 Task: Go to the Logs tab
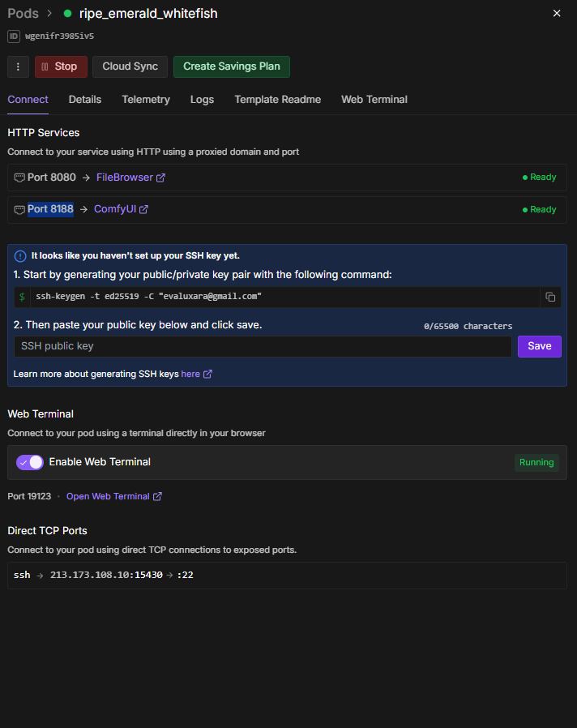202,100
